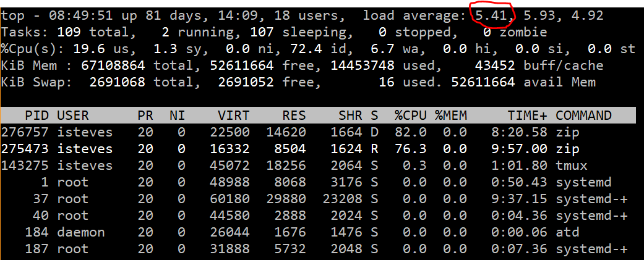644x260 pixels.
Task: Click the RES column header
Action: pos(294,115)
